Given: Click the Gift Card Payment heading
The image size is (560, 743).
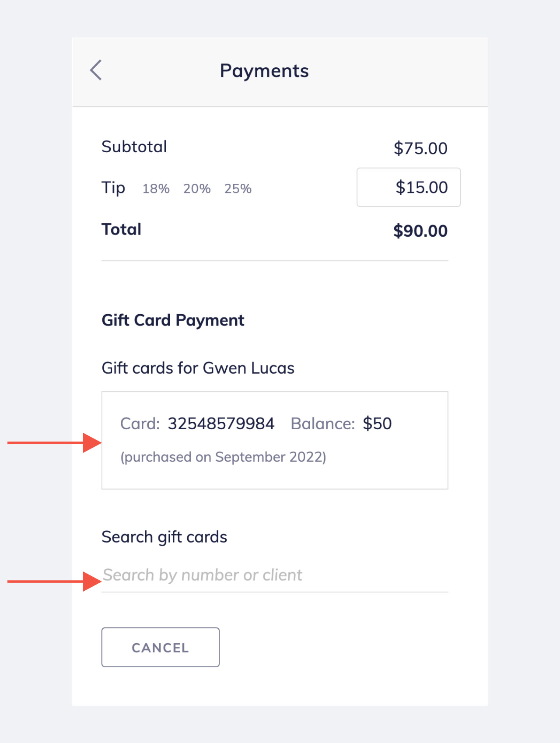Looking at the screenshot, I should [173, 320].
